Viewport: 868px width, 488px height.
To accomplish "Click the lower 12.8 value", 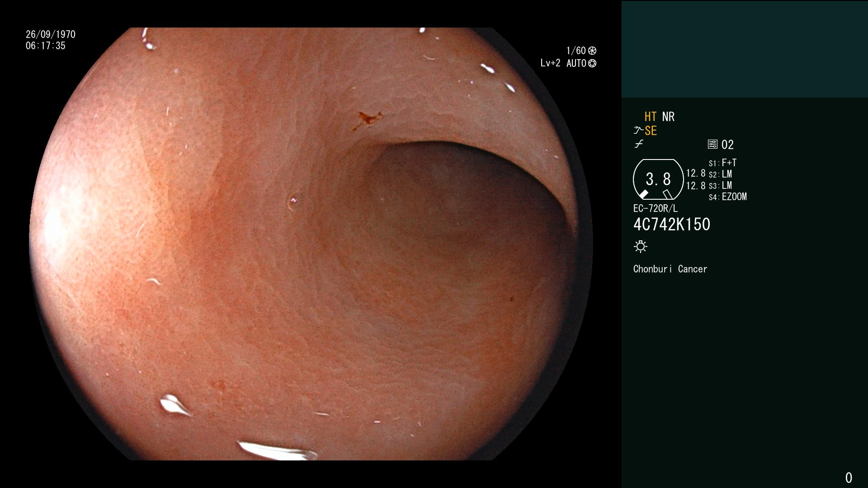I will click(x=696, y=186).
